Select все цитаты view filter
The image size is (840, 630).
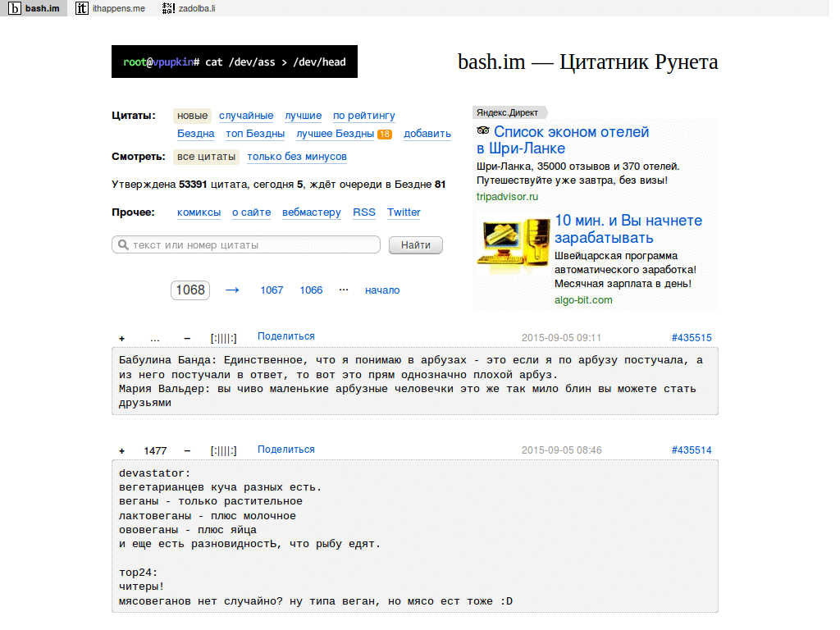coord(206,157)
